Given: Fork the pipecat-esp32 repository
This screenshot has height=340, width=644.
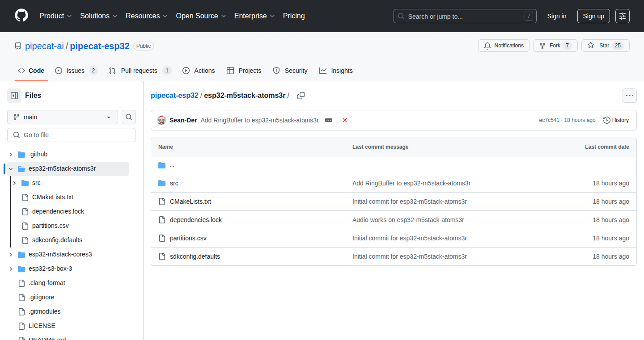Looking at the screenshot, I should 555,46.
